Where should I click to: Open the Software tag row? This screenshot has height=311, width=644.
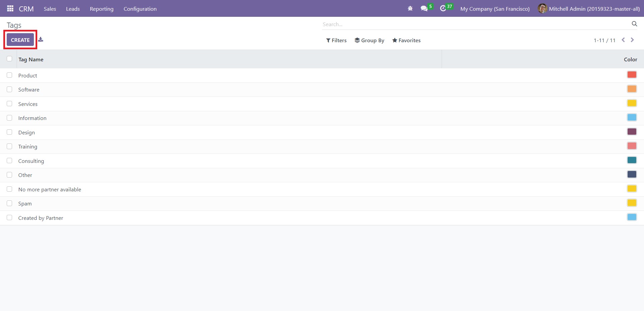[322, 89]
